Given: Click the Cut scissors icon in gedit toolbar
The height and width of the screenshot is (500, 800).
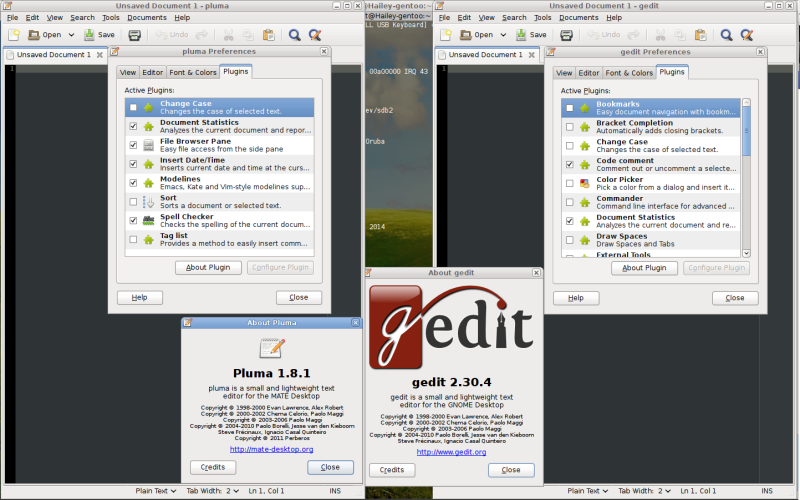Looking at the screenshot, I should coord(660,35).
